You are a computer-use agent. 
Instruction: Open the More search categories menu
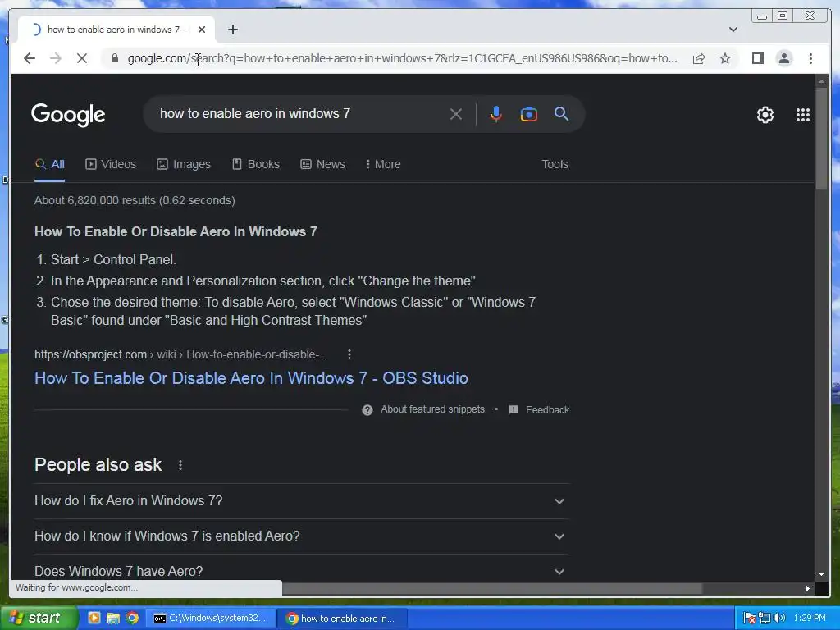point(383,164)
